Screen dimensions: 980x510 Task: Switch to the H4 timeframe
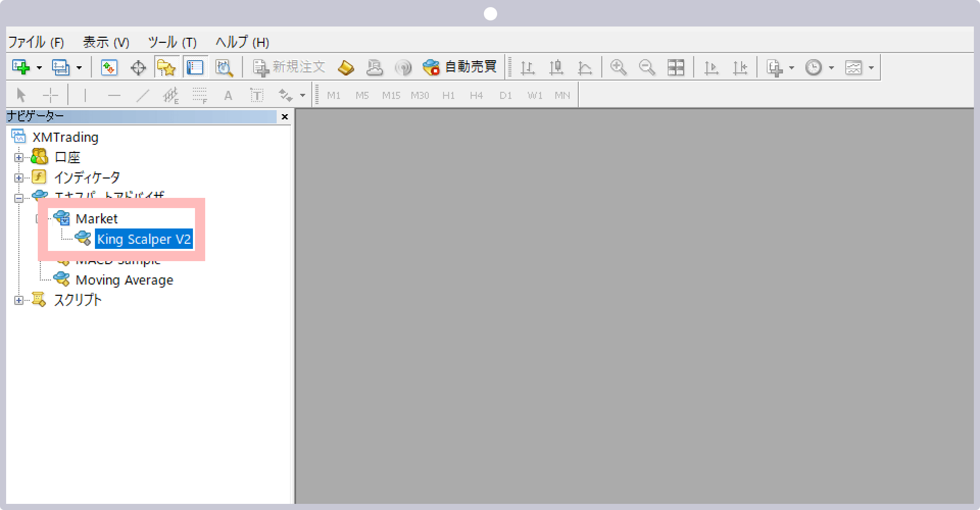[x=477, y=95]
